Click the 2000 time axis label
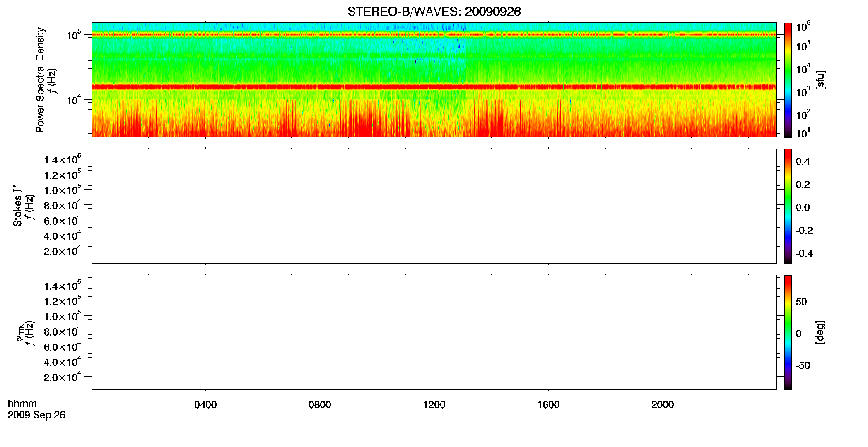Image resolution: width=868 pixels, height=447 pixels. coord(663,405)
